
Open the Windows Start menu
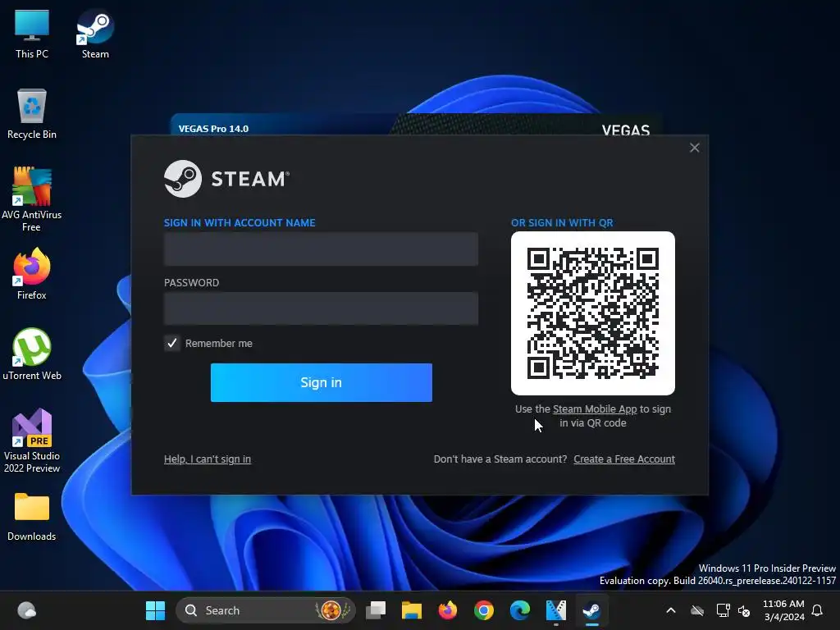[155, 610]
